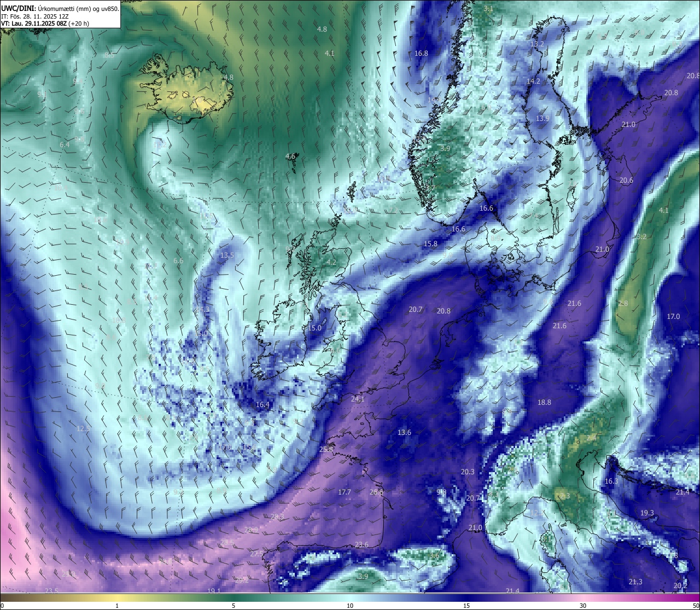The image size is (700, 610).
Task: Click the 14.2 value label
Action: click(533, 81)
